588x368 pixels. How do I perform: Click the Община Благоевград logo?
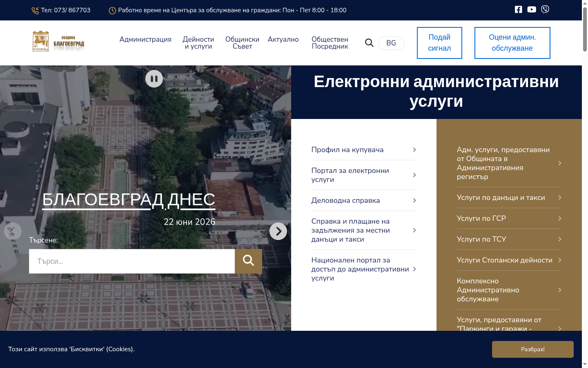pyautogui.click(x=58, y=41)
